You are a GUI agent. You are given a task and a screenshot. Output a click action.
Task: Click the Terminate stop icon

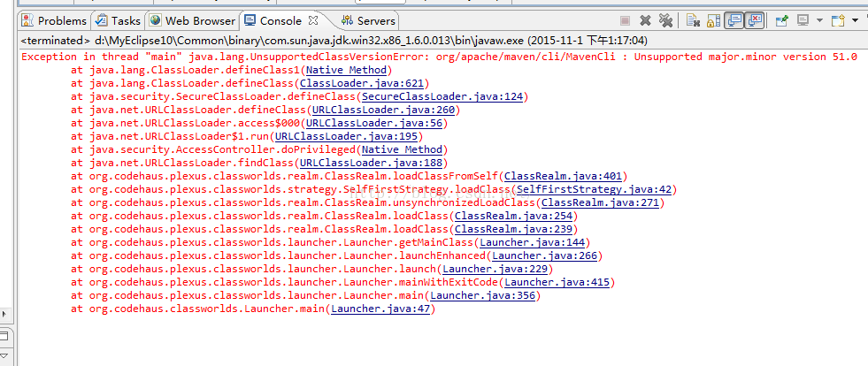pyautogui.click(x=625, y=21)
